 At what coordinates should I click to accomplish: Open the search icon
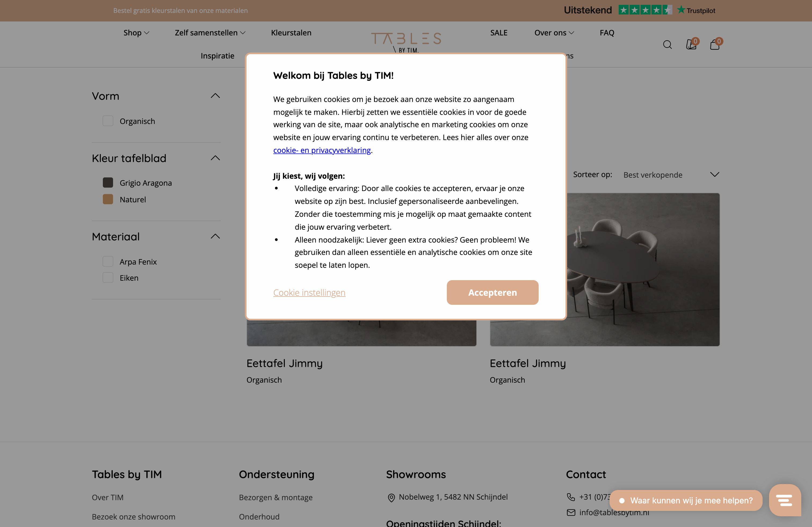[667, 45]
